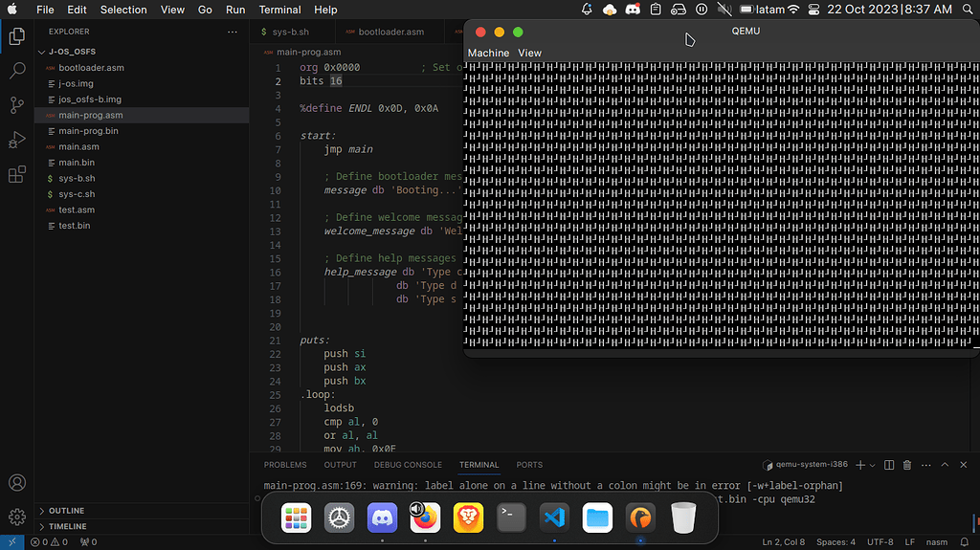Image resolution: width=980 pixels, height=550 pixels.
Task: Click Ln 2, Col 8 cursor position
Action: pos(783,542)
